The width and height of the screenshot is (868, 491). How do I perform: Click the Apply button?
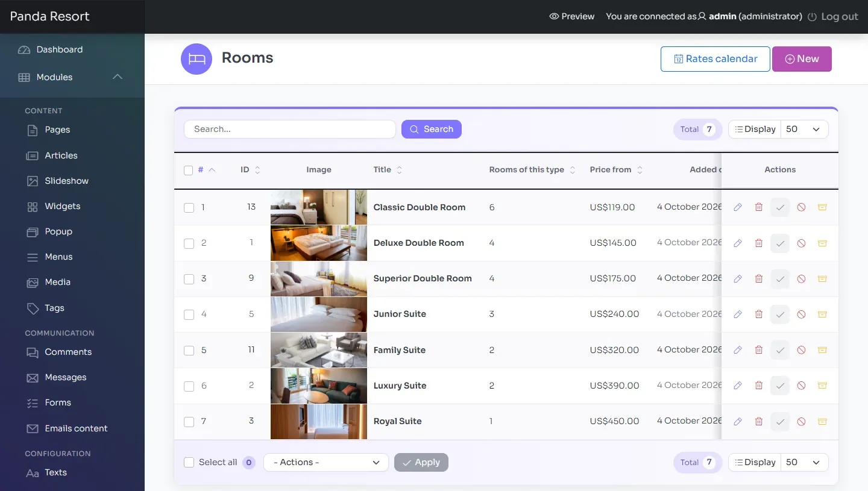421,462
